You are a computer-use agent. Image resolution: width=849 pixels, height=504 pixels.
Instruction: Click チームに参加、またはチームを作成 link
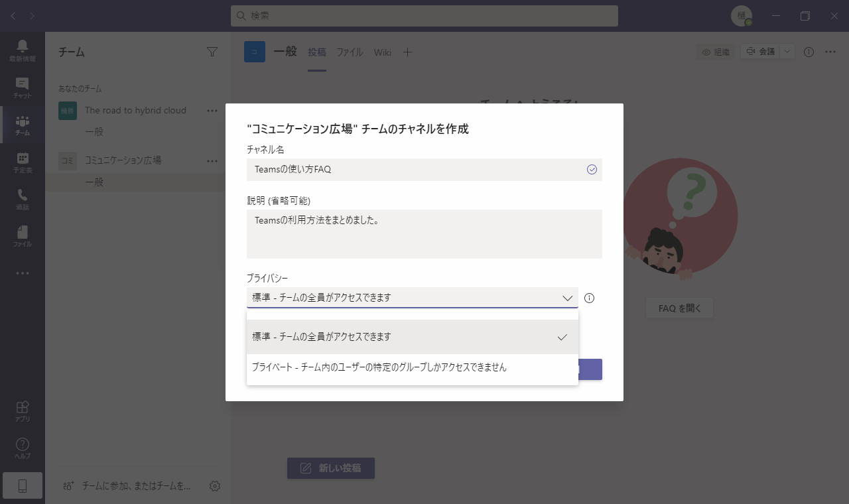127,486
